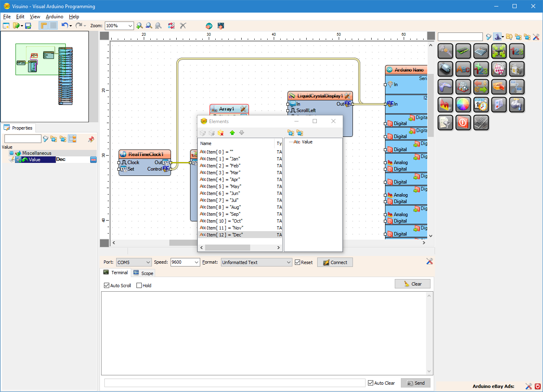The height and width of the screenshot is (392, 543).
Task: Click the tools icon on LiquidCrystalDisplay1 header
Action: tap(348, 96)
